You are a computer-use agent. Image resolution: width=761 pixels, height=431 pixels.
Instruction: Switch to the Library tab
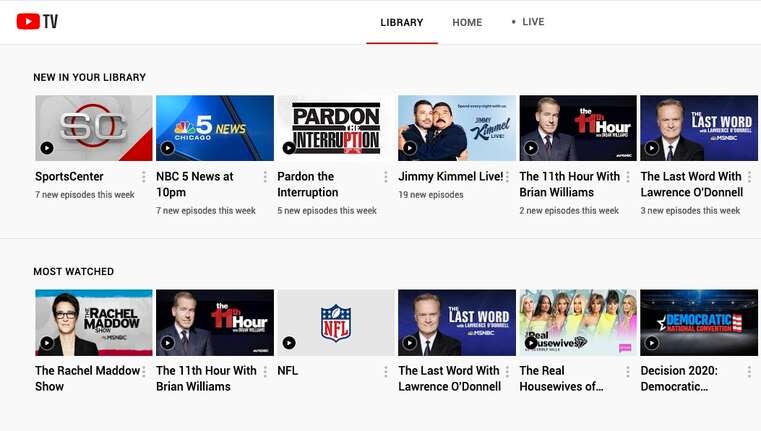tap(402, 22)
